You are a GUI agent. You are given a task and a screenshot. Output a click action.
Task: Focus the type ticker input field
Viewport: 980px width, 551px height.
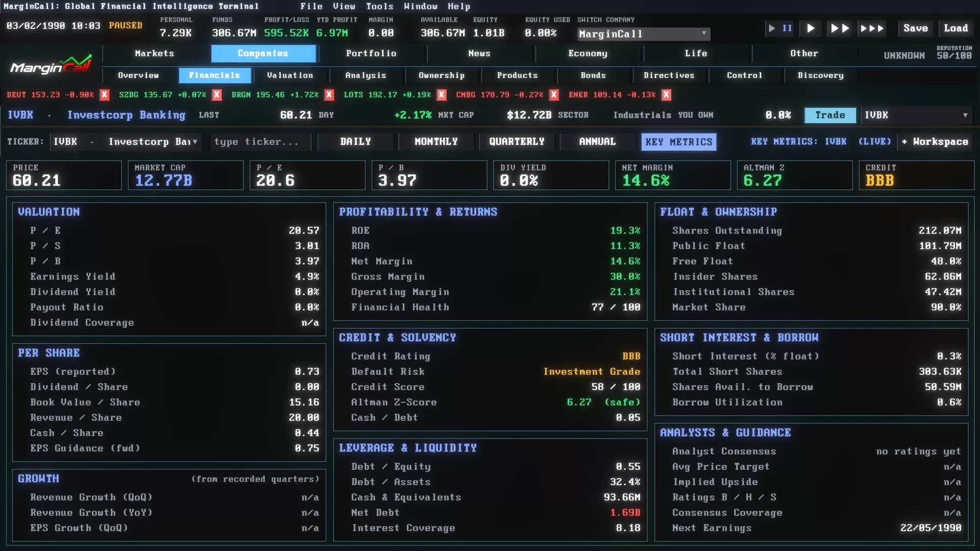260,142
